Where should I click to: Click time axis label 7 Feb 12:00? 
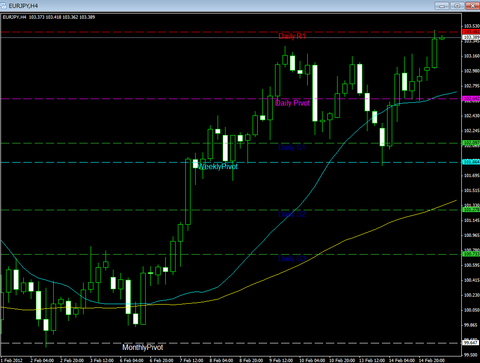192,360
